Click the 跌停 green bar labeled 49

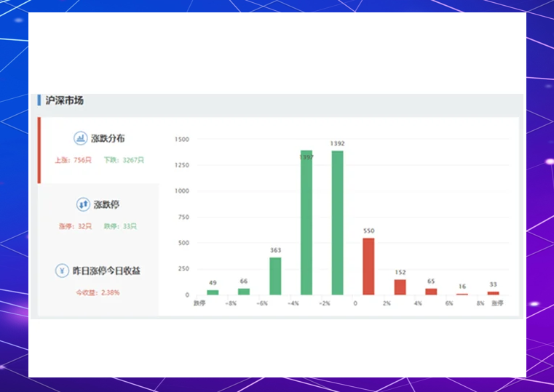[213, 292]
